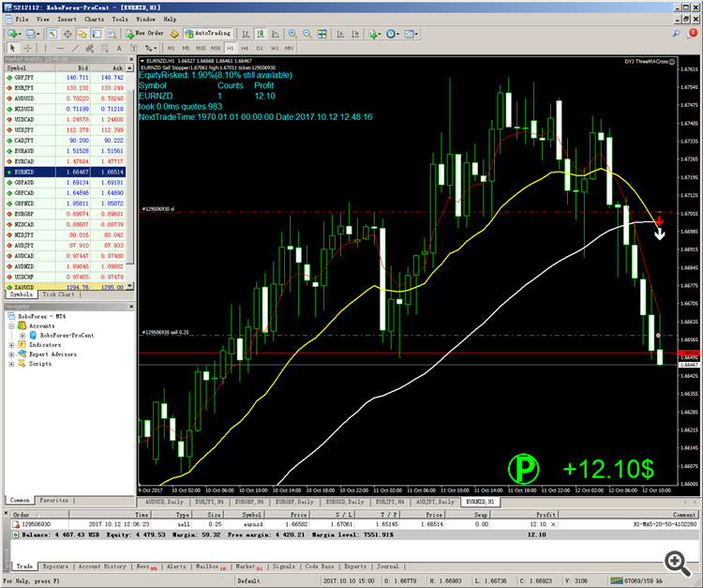703x588 pixels.
Task: Close the Market Watch panel
Action: pos(131,59)
